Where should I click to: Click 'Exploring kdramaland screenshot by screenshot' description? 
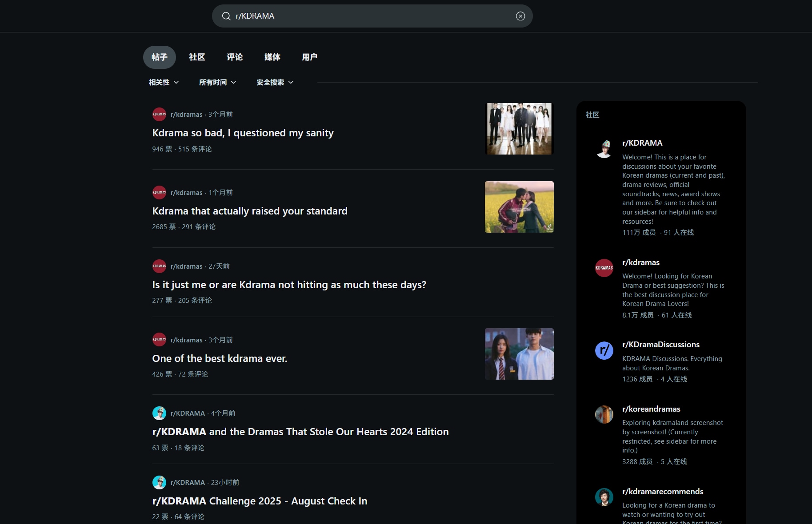click(672, 437)
